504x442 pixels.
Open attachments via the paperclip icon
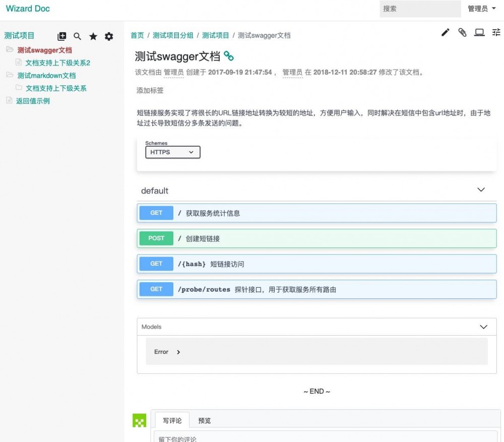point(462,32)
